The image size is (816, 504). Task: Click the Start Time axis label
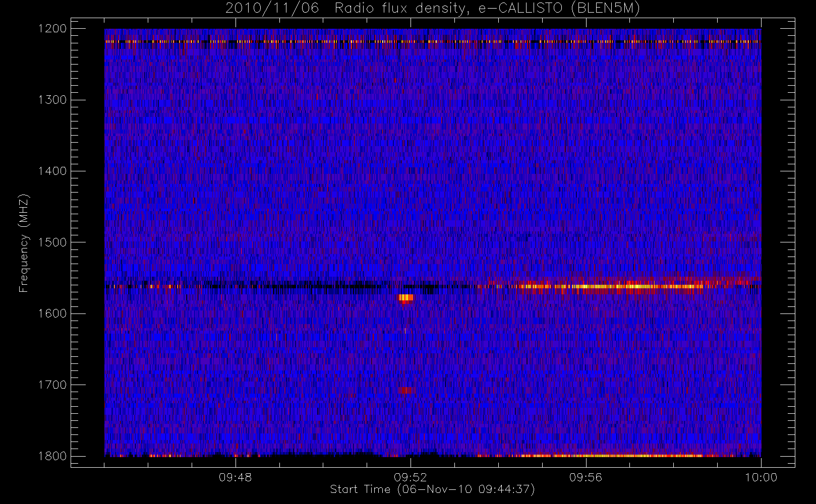point(432,489)
